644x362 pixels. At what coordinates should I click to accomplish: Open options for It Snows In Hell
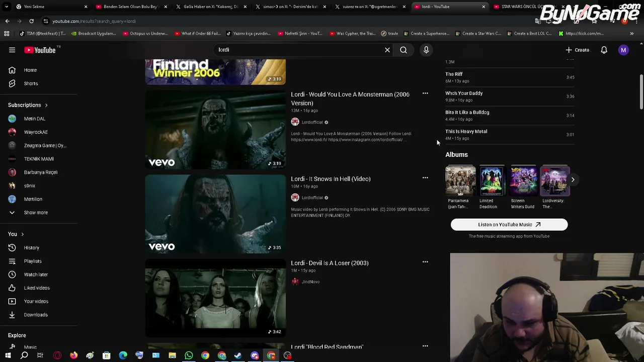point(425,178)
